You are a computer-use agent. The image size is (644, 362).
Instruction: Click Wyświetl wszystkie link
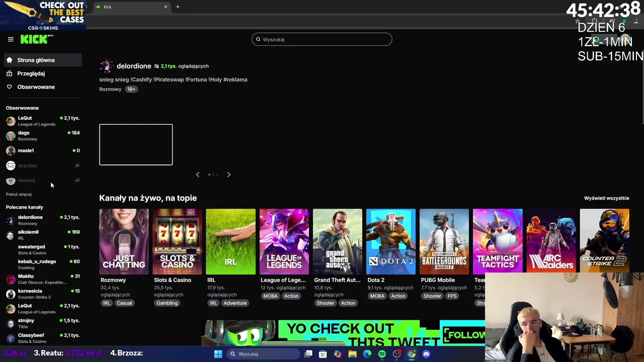606,198
